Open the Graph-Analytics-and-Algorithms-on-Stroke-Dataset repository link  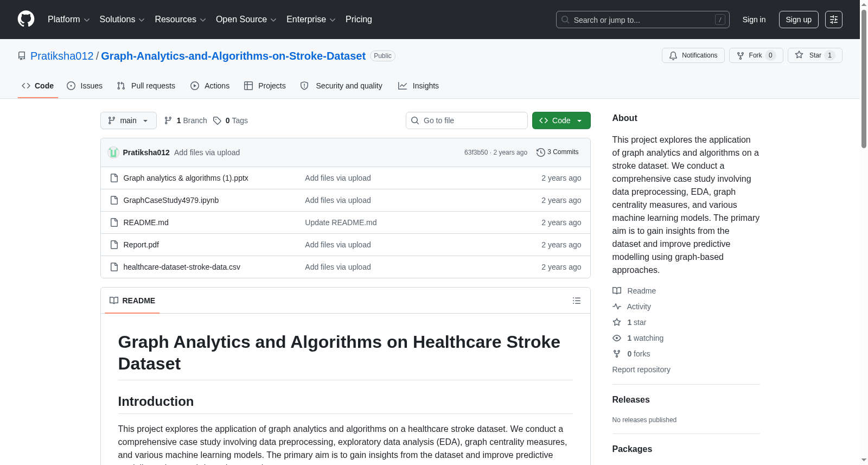click(233, 56)
